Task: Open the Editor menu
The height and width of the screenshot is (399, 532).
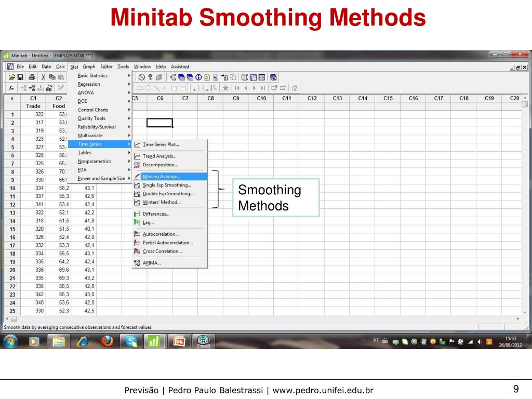Action: point(106,67)
